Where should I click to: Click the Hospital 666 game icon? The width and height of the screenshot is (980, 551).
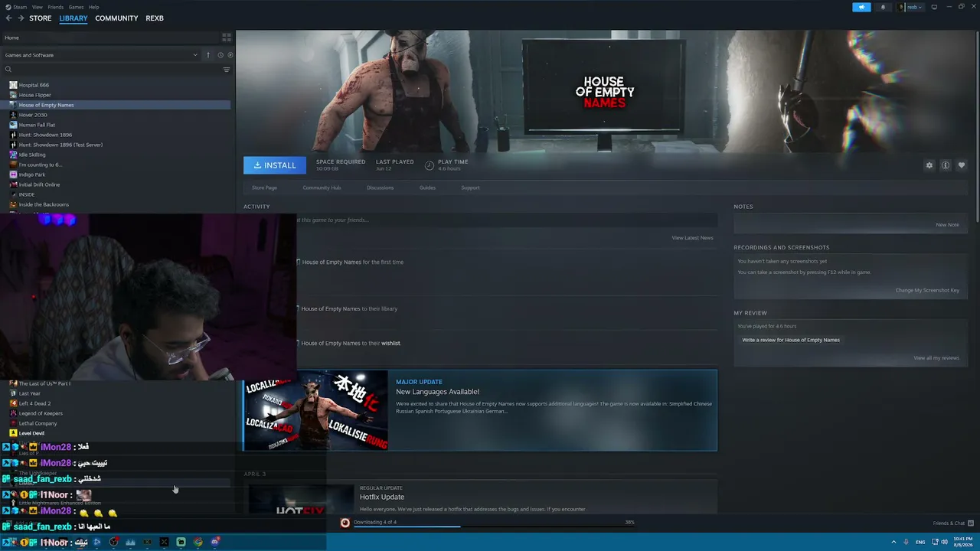pos(13,85)
